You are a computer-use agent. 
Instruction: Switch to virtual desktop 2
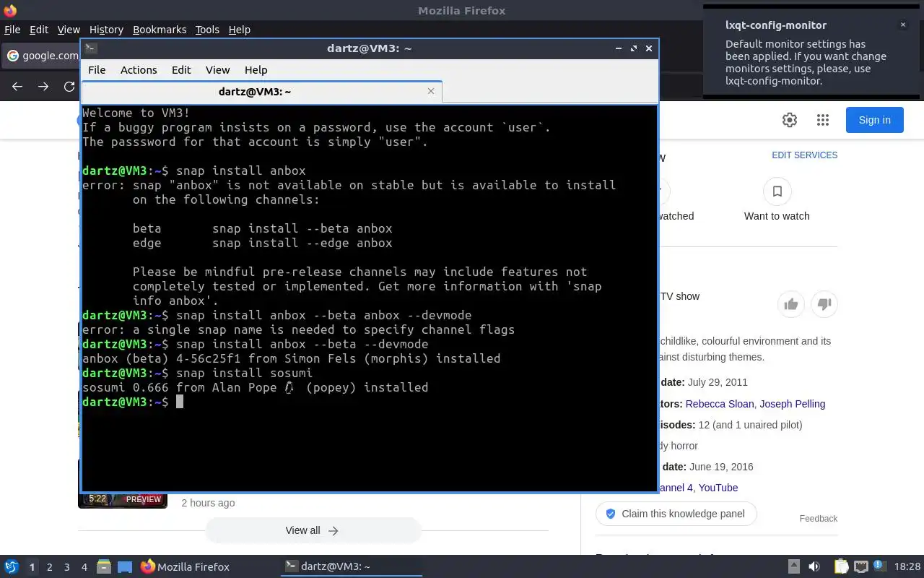(x=49, y=567)
